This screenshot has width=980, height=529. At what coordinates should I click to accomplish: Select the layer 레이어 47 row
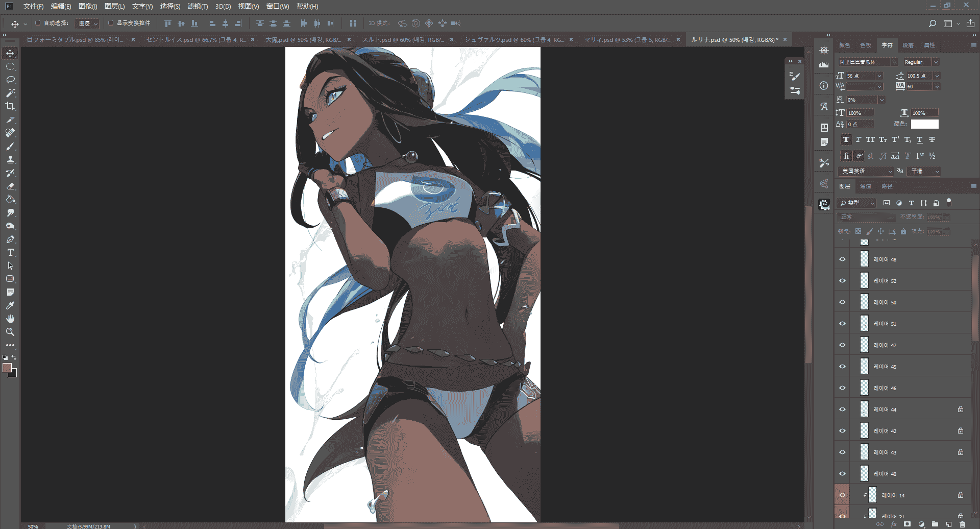[x=903, y=345]
